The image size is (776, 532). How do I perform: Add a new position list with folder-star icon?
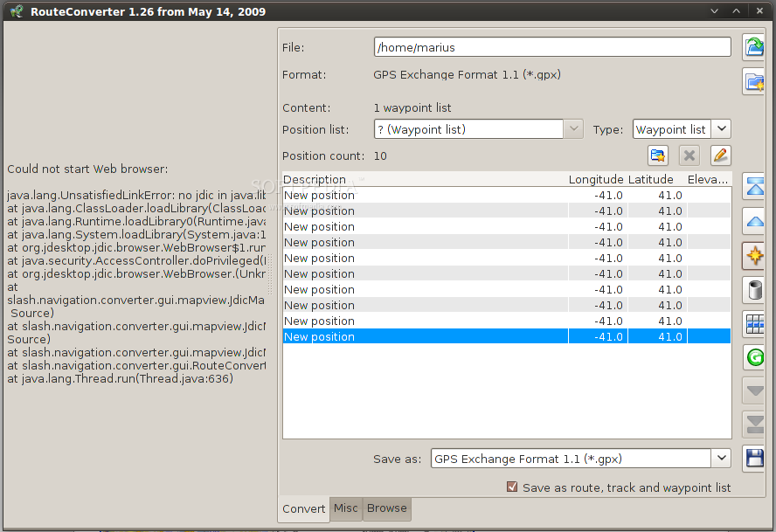[x=658, y=155]
